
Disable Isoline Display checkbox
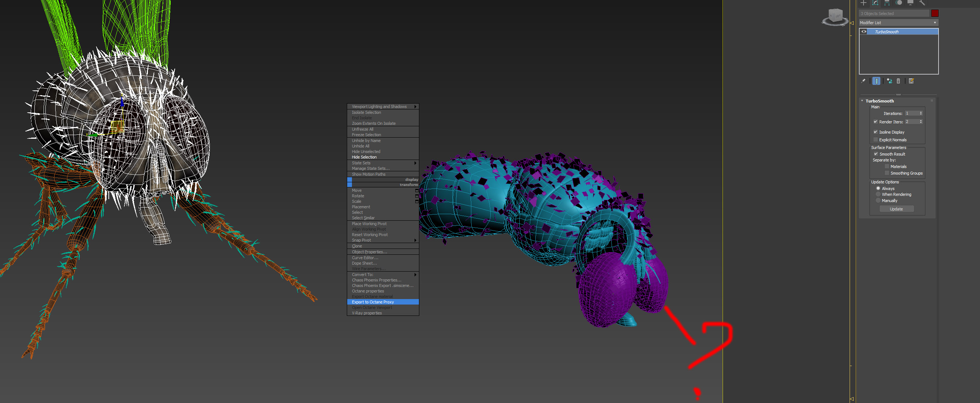point(875,132)
